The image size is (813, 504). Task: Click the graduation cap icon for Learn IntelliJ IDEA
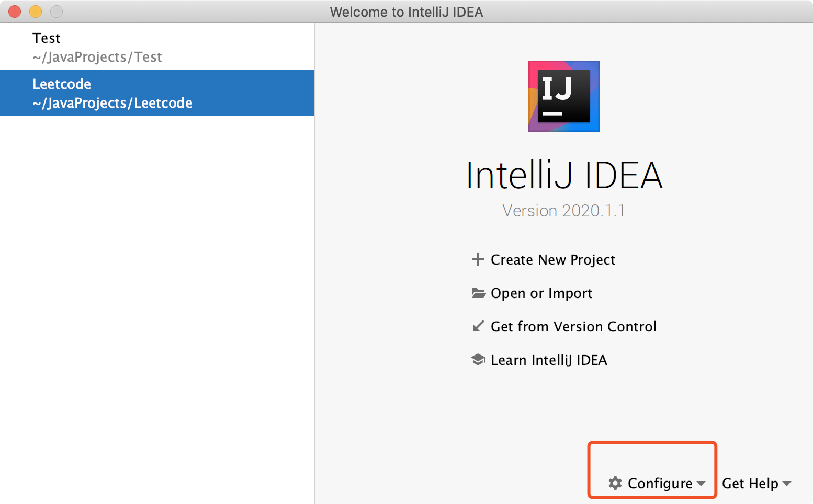(x=478, y=360)
